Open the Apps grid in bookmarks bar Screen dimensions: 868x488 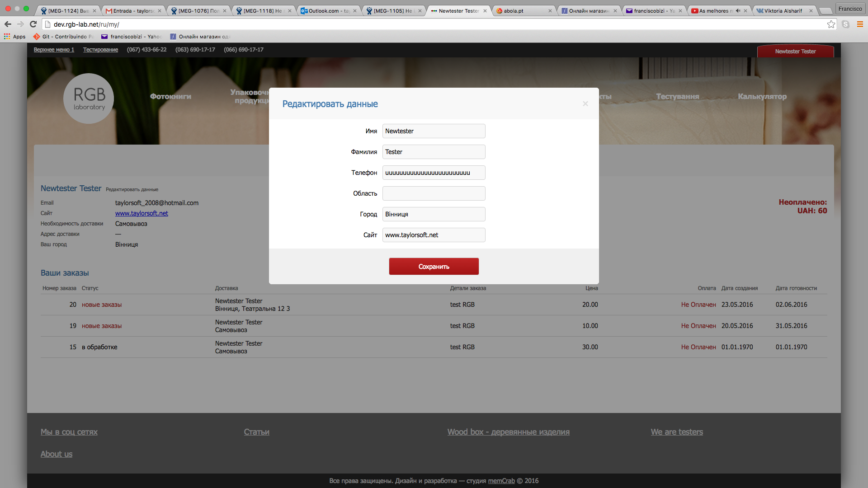coord(14,37)
